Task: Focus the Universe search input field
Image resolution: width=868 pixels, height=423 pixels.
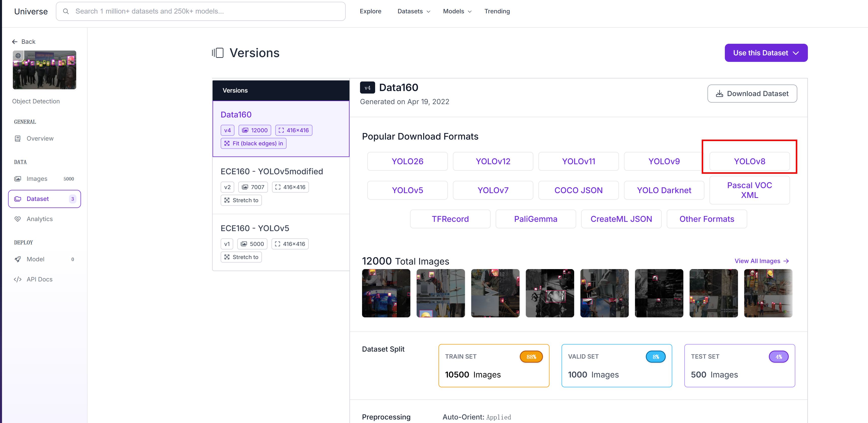Action: pyautogui.click(x=206, y=12)
